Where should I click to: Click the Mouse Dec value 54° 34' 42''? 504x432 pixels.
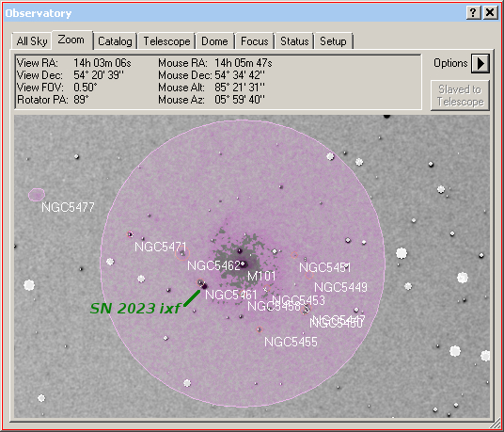click(240, 75)
